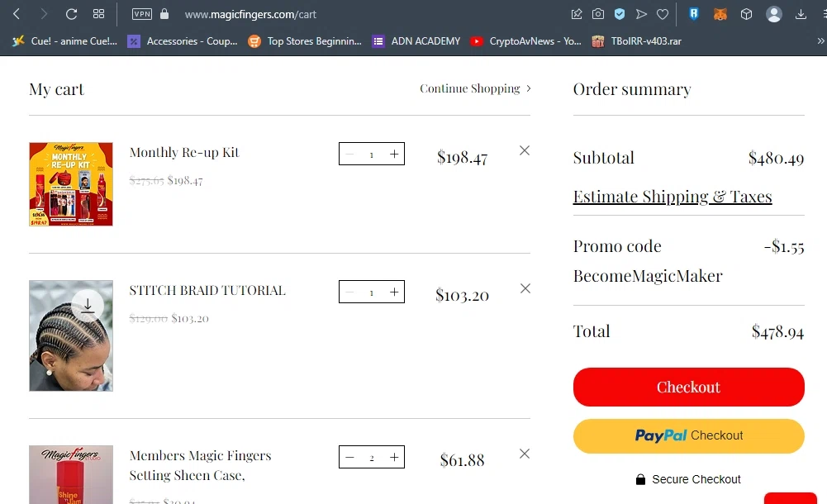
Task: Click the site security lock icon
Action: tap(164, 14)
